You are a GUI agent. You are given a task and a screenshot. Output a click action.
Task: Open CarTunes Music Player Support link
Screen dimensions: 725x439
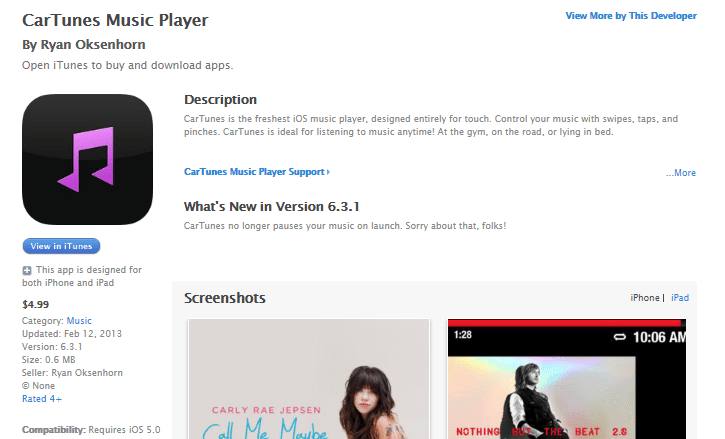(254, 172)
